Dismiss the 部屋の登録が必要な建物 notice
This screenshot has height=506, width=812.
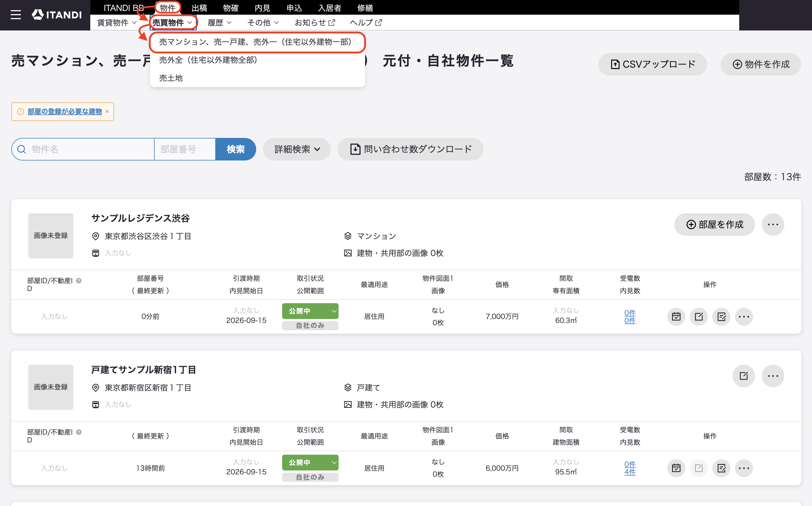coord(107,111)
